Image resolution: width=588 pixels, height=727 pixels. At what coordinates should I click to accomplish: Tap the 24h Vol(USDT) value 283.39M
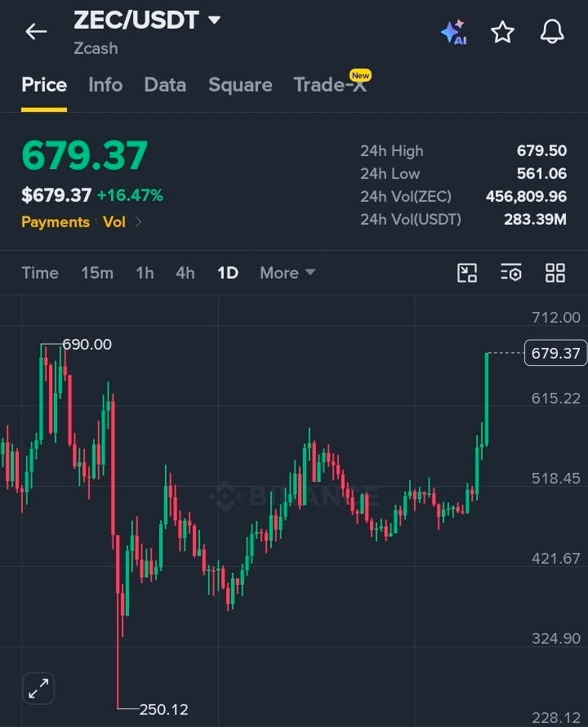535,219
